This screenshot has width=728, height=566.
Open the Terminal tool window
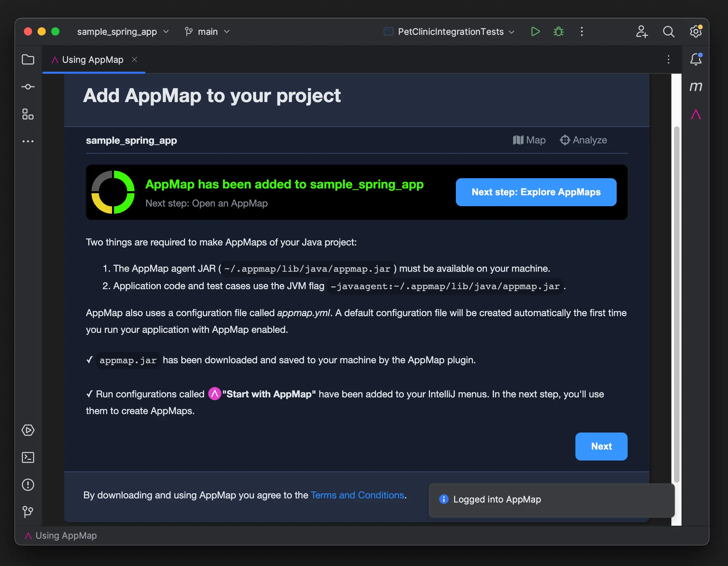[28, 457]
